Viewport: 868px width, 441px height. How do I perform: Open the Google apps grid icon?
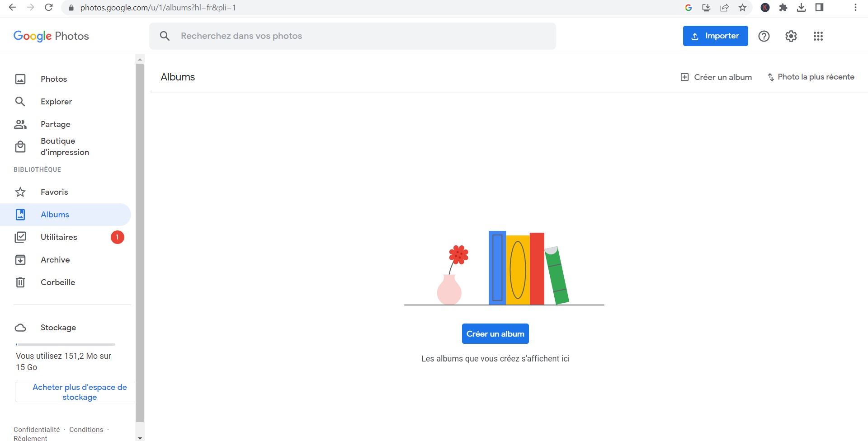point(818,36)
